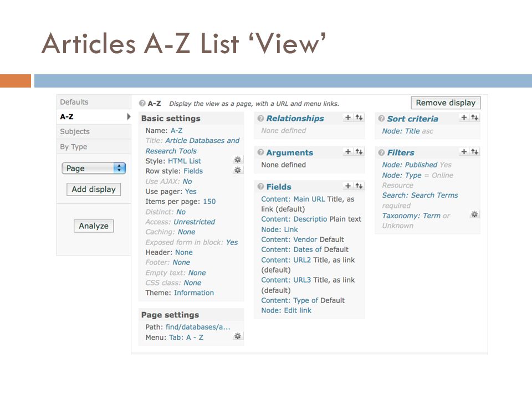Open Node: Link field

coord(279,229)
